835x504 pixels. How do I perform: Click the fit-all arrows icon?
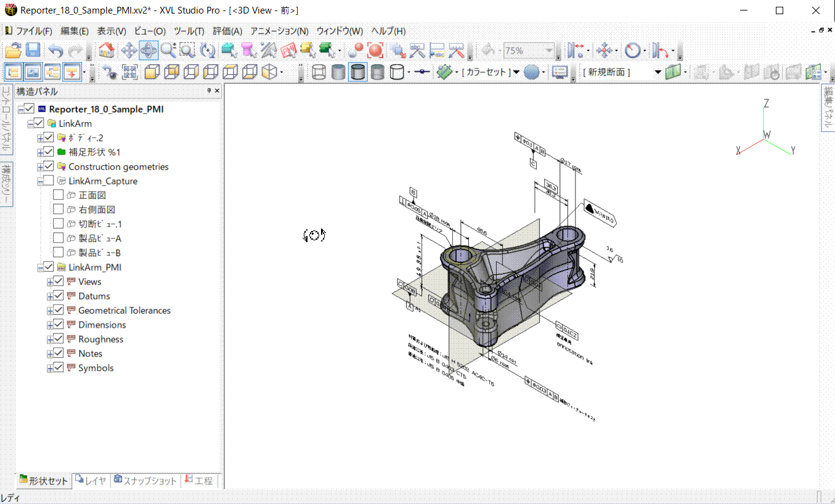[129, 72]
